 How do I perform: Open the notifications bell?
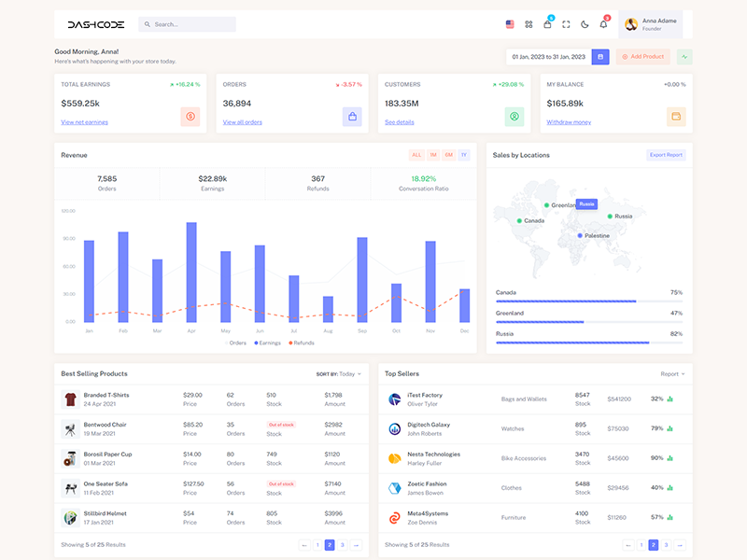click(x=603, y=24)
